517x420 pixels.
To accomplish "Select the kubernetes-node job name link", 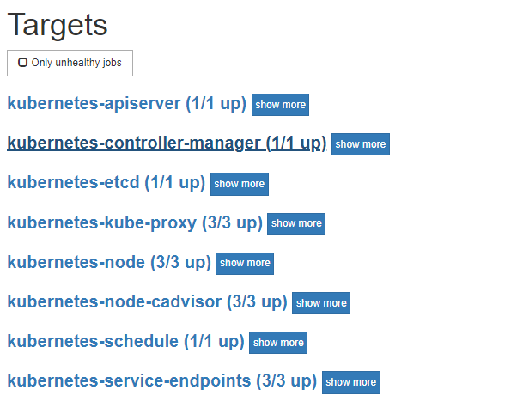I will (x=76, y=262).
